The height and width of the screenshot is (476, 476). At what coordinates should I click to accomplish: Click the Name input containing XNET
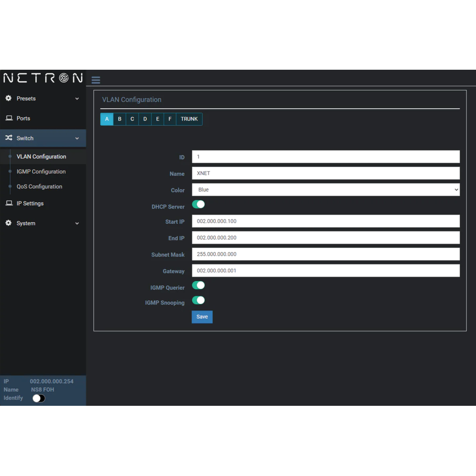tap(325, 173)
